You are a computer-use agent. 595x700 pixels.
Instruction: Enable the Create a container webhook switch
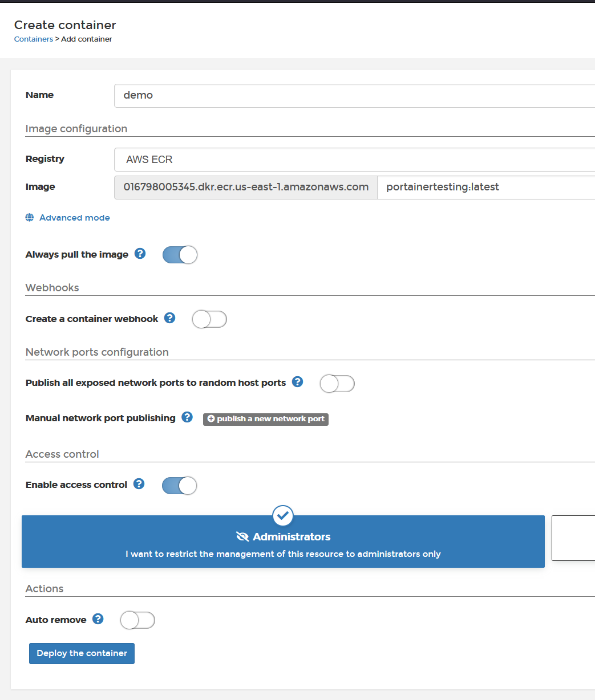(209, 319)
